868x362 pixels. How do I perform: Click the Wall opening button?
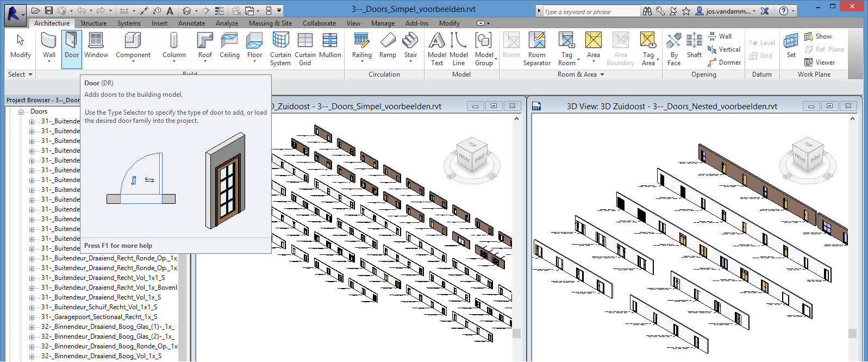pyautogui.click(x=720, y=36)
